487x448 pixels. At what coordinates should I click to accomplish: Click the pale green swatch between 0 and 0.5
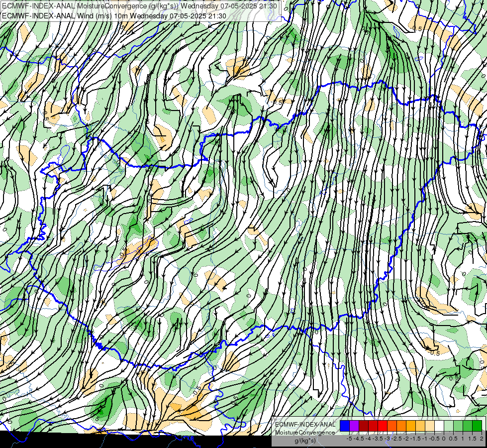click(449, 426)
